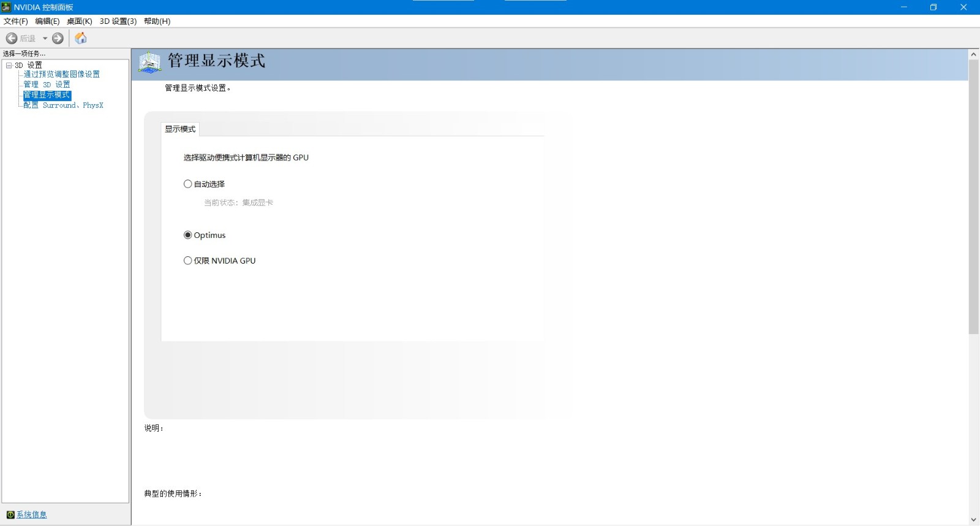The width and height of the screenshot is (980, 526).
Task: Collapse the 3D 设置 tree node
Action: (x=9, y=66)
